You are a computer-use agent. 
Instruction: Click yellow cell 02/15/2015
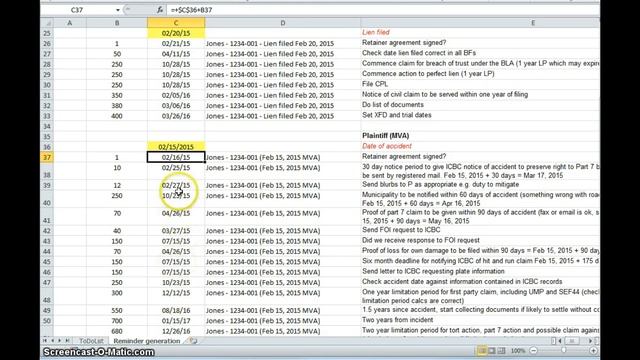point(176,147)
